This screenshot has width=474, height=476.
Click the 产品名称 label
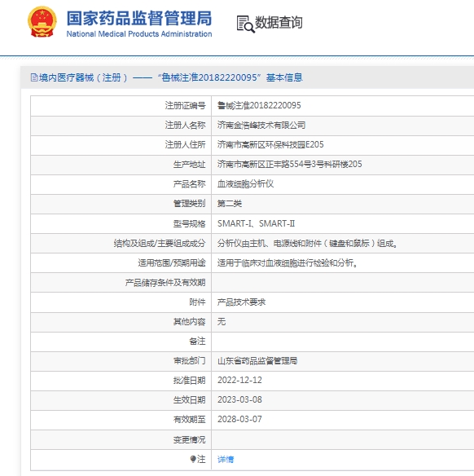pyautogui.click(x=189, y=184)
